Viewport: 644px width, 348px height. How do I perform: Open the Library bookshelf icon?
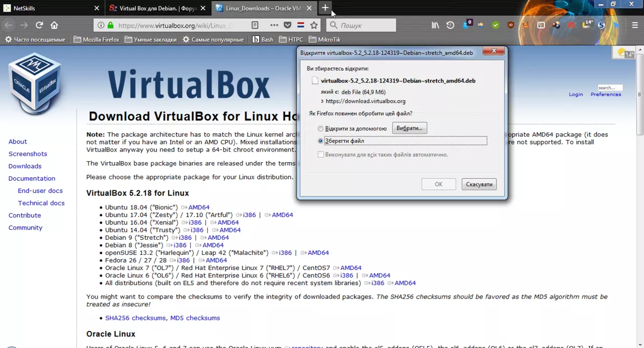coord(436,25)
